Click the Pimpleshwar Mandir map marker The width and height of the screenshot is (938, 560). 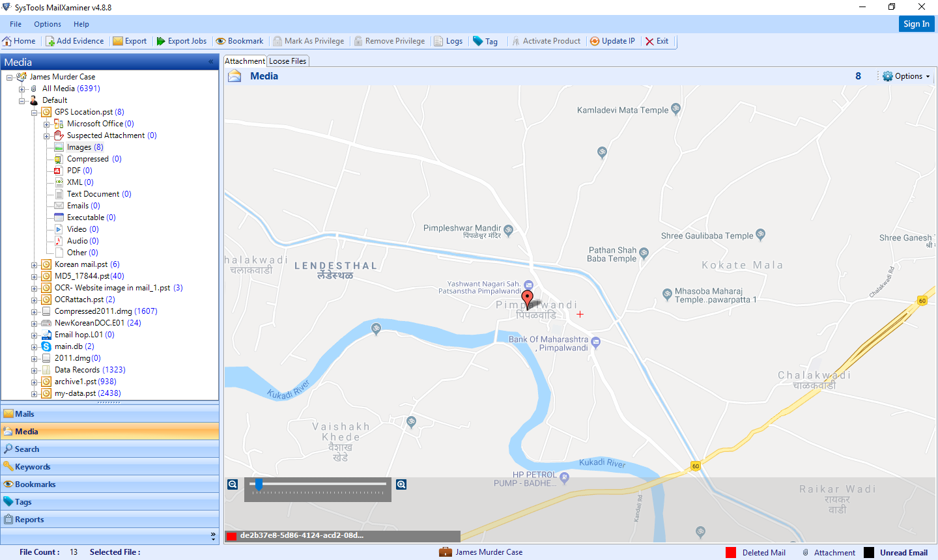click(509, 230)
